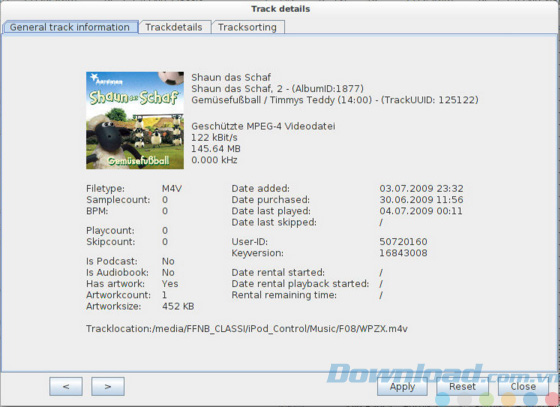This screenshot has width=560, height=407.
Task: Click the Date last played value
Action: tap(421, 211)
